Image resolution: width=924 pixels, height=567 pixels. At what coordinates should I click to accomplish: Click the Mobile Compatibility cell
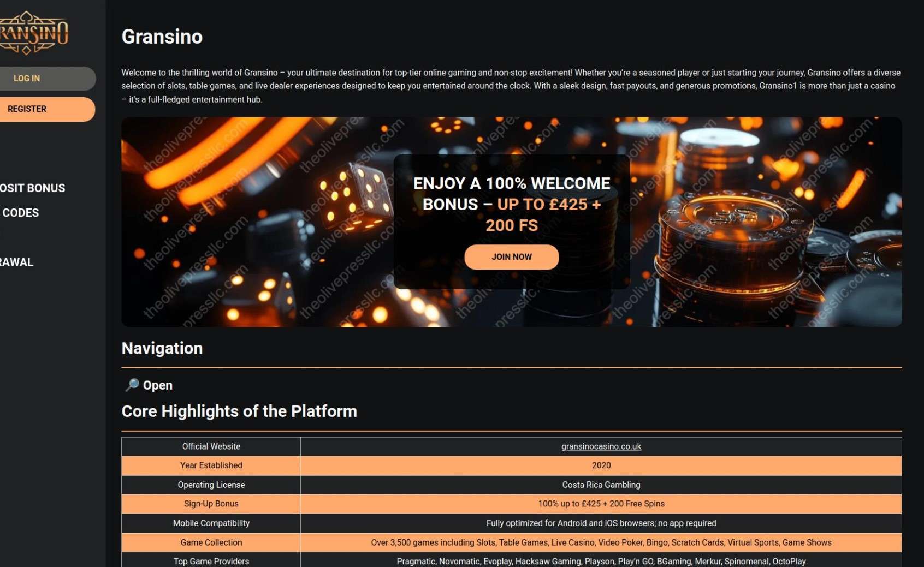point(211,523)
